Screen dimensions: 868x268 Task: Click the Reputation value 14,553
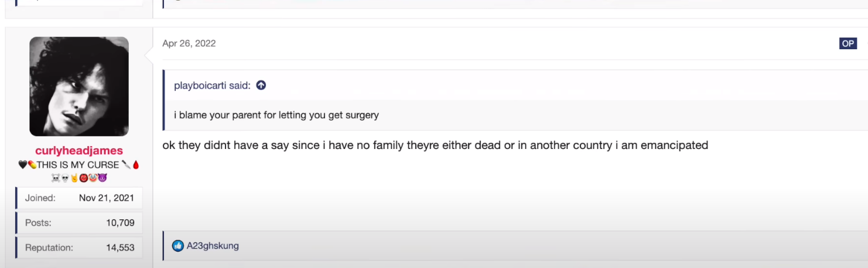[121, 247]
